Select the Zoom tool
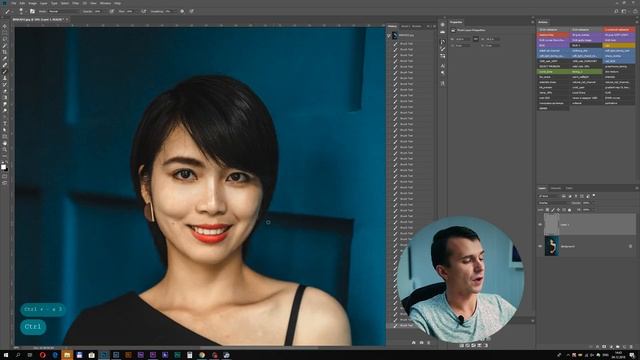The width and height of the screenshot is (640, 360). [4, 150]
